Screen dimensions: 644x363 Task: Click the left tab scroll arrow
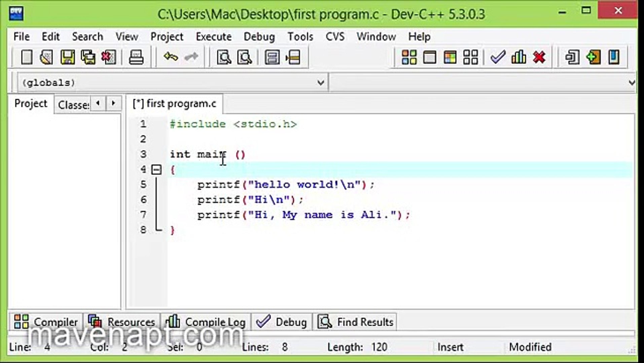(x=98, y=103)
